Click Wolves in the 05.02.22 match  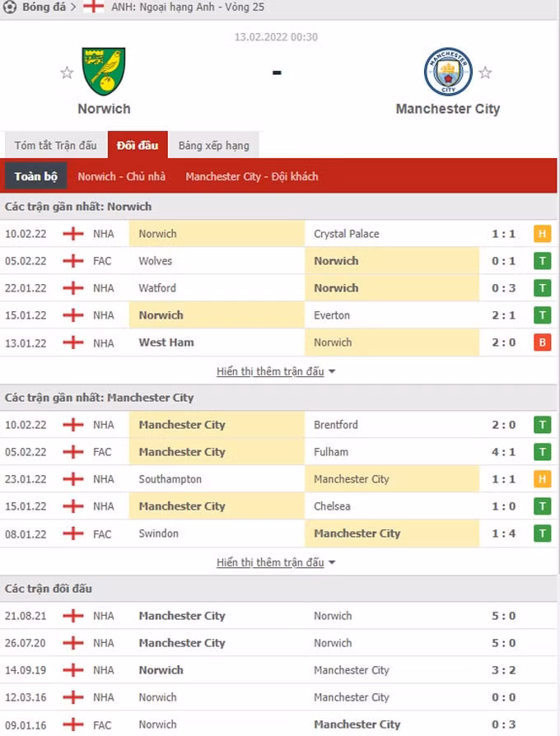(x=156, y=261)
